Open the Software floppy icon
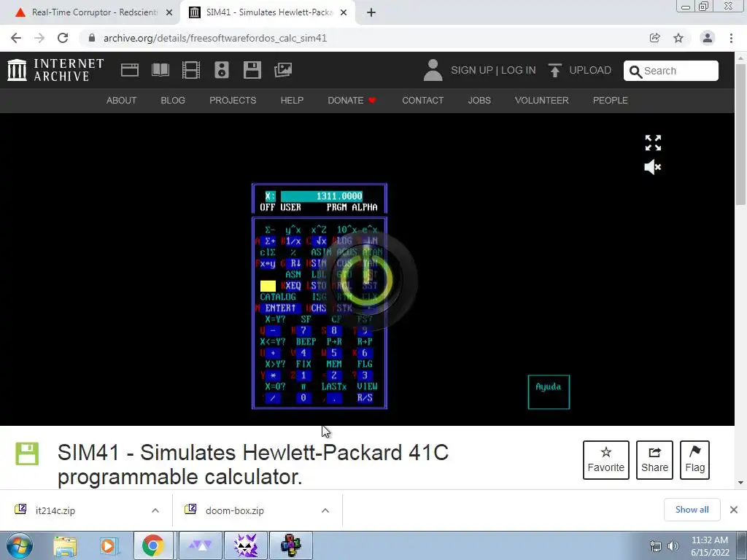The image size is (747, 560). [252, 70]
